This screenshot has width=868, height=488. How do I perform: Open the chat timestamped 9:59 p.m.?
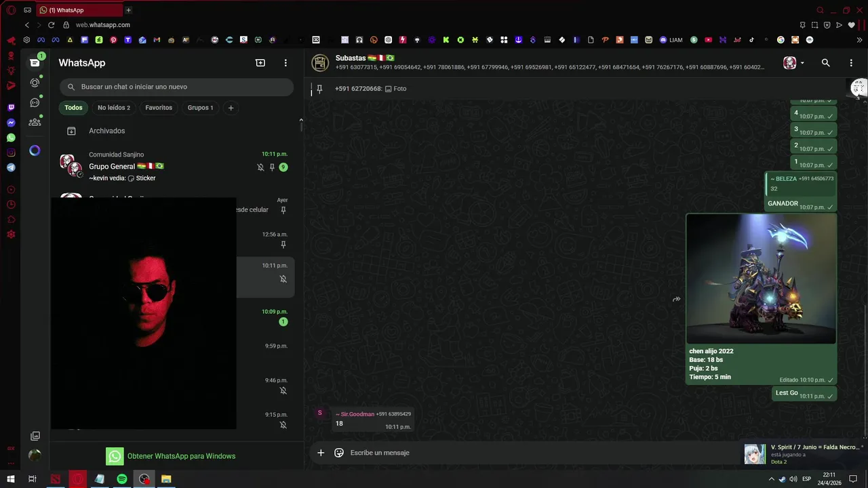click(265, 350)
